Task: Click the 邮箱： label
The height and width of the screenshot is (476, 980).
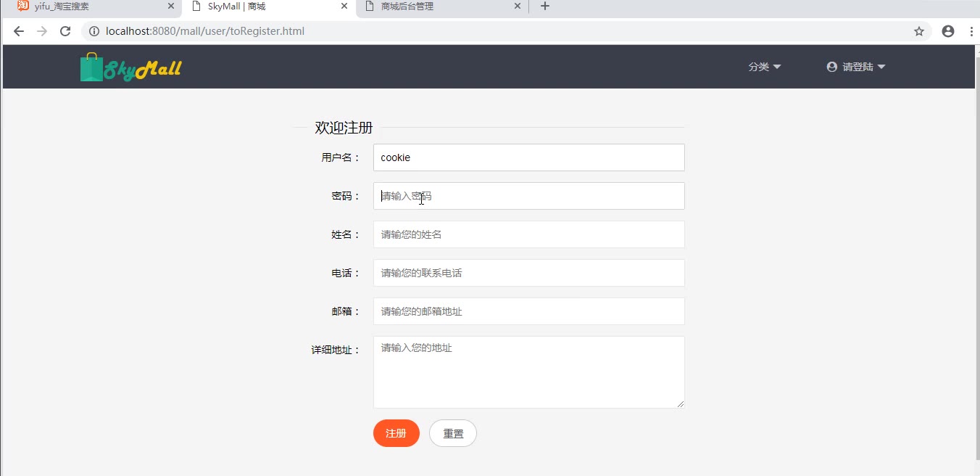Action: pyautogui.click(x=346, y=311)
